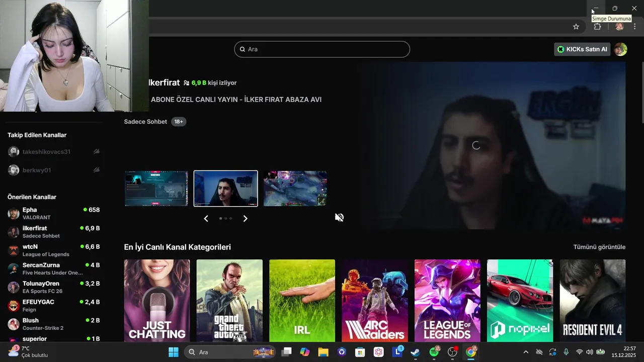Viewport: 644px width, 362px height.
Task: Click the KICKs Satın Al button
Action: click(x=582, y=49)
